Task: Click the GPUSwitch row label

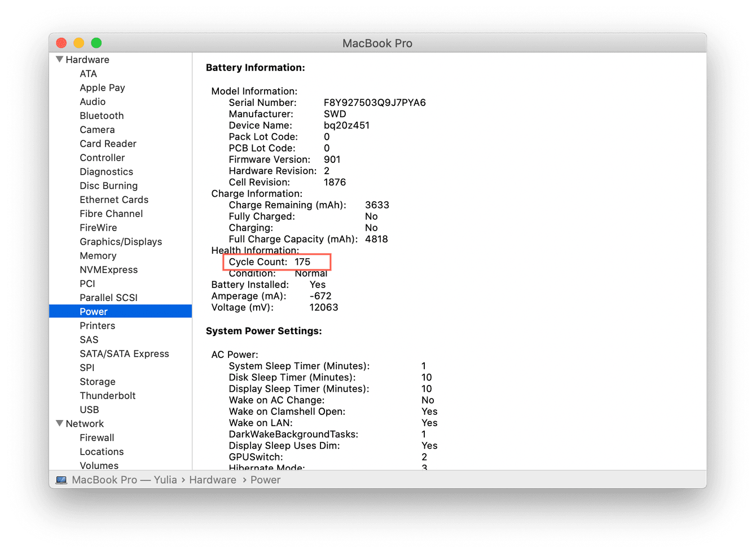Action: 256,457
